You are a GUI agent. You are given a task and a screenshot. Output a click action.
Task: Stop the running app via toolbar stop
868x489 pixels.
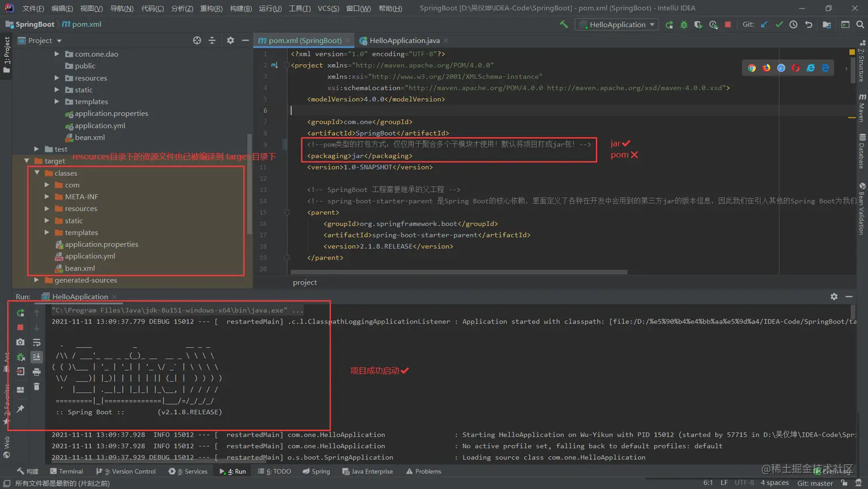(x=728, y=25)
